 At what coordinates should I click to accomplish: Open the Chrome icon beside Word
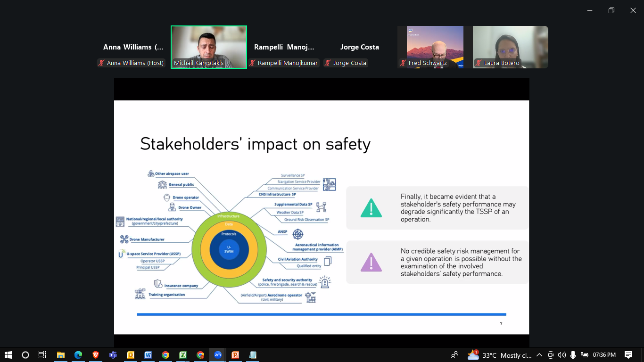(x=165, y=355)
